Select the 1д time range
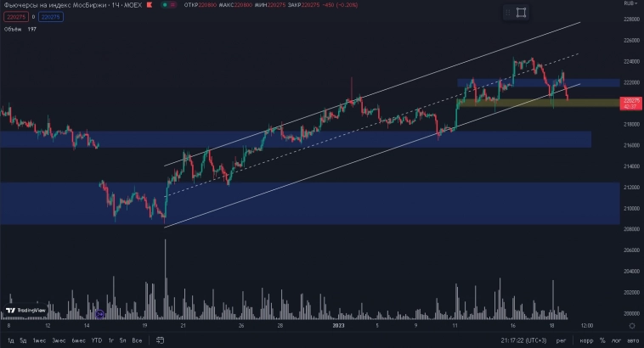 (11, 340)
